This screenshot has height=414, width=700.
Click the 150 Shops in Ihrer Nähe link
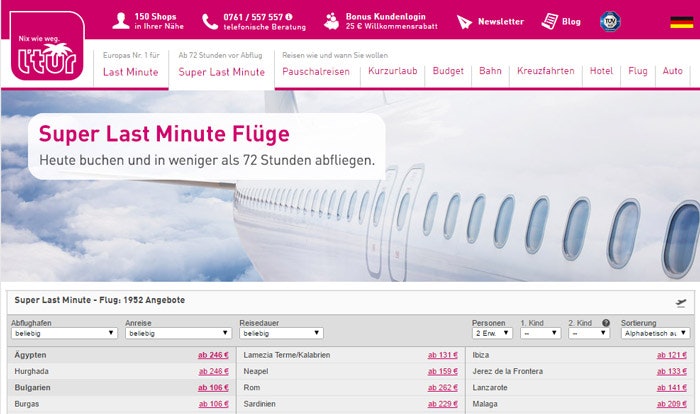(159, 21)
